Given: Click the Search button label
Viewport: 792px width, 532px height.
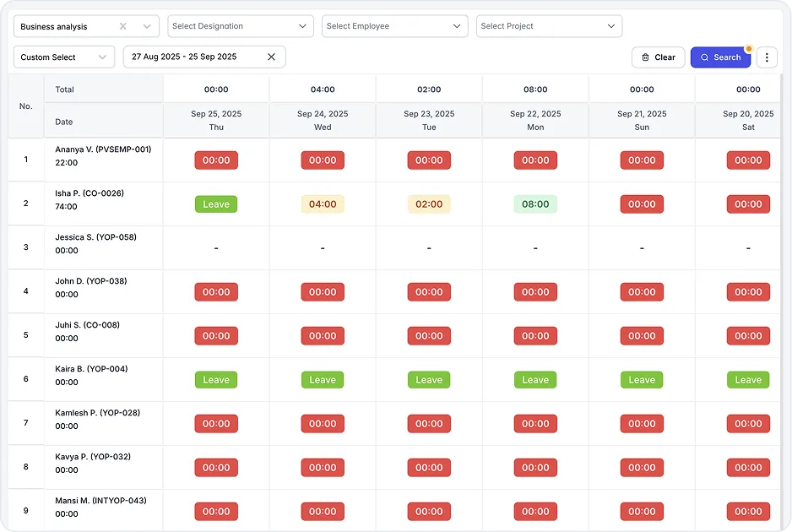Looking at the screenshot, I should pos(727,57).
